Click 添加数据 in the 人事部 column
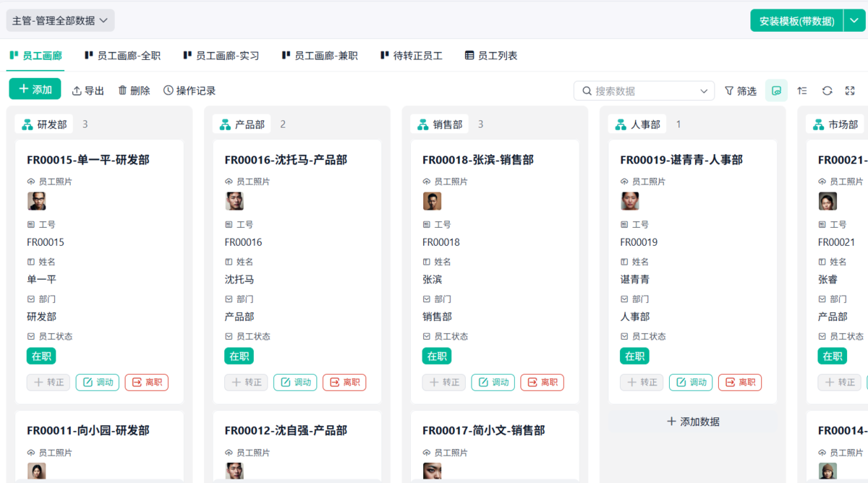The height and width of the screenshot is (483, 868). point(692,421)
